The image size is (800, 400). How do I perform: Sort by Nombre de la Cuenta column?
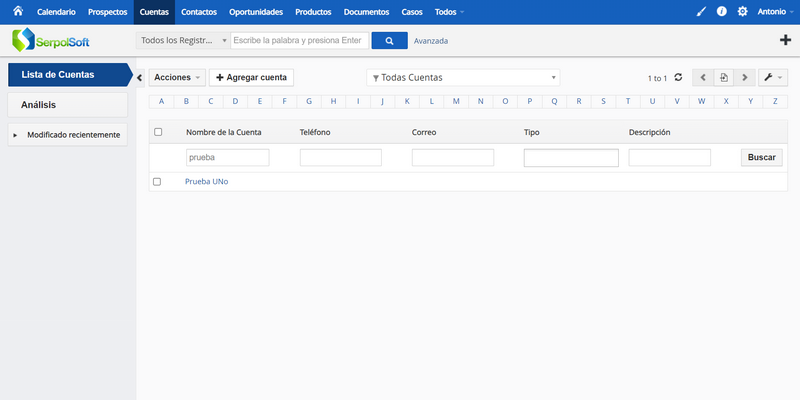click(x=223, y=132)
